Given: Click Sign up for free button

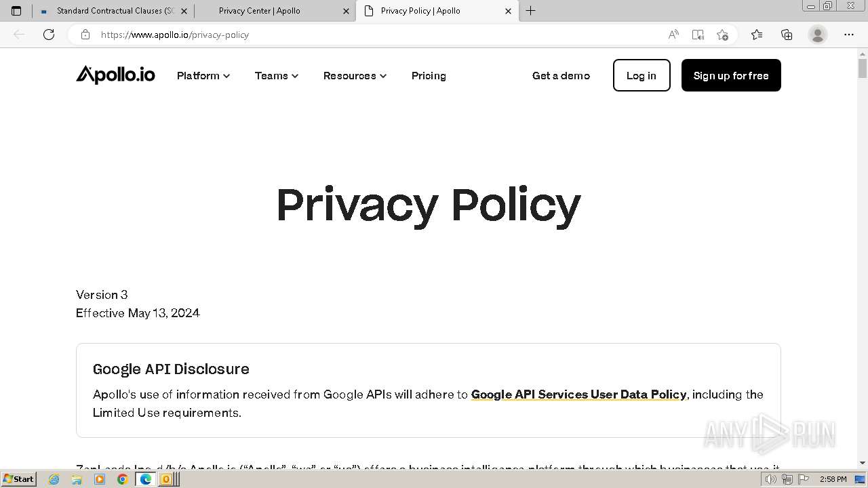Looking at the screenshot, I should (x=731, y=75).
